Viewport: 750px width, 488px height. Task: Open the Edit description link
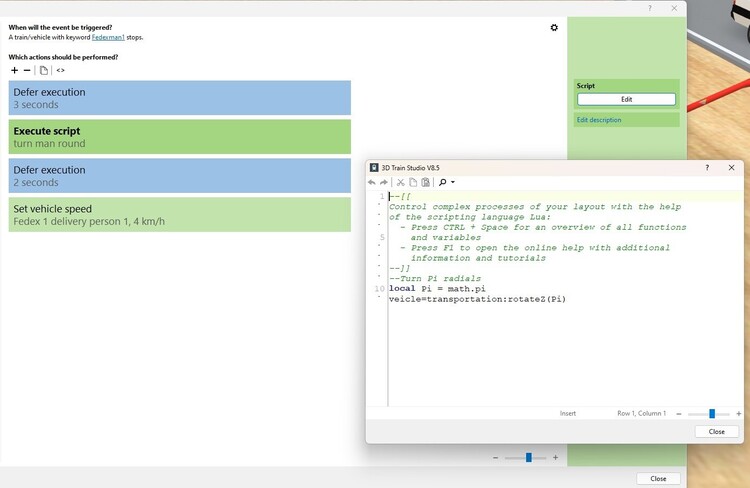click(598, 120)
